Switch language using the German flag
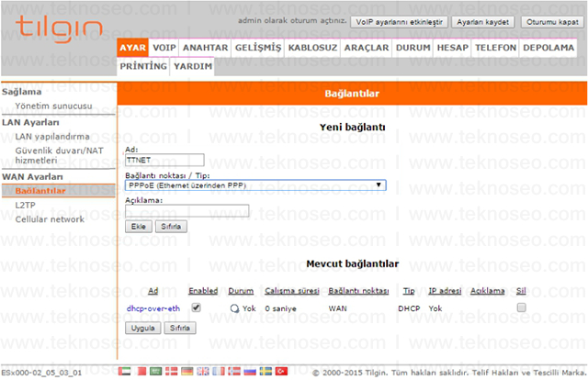The height and width of the screenshot is (380, 588). 187,371
